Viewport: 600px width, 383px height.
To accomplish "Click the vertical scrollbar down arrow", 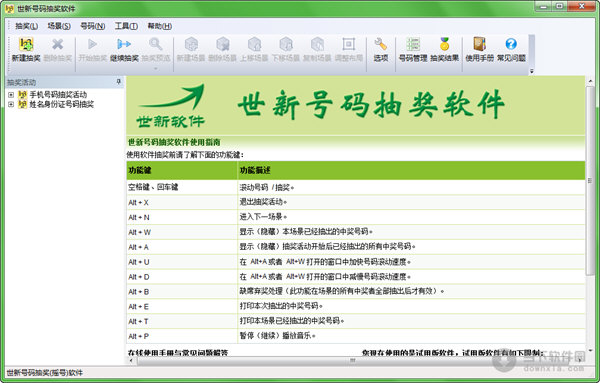I will pyautogui.click(x=590, y=350).
